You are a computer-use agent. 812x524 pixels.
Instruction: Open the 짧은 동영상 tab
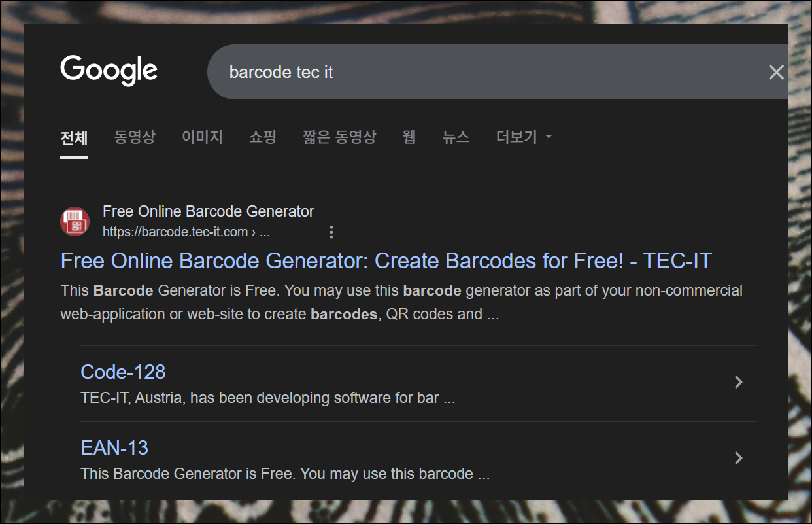[339, 137]
